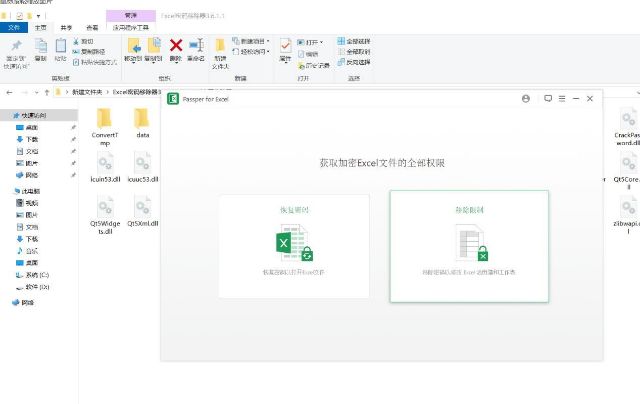This screenshot has width=640, height=404.
Task: Click the Passper for Excel logo icon
Action: tap(173, 99)
